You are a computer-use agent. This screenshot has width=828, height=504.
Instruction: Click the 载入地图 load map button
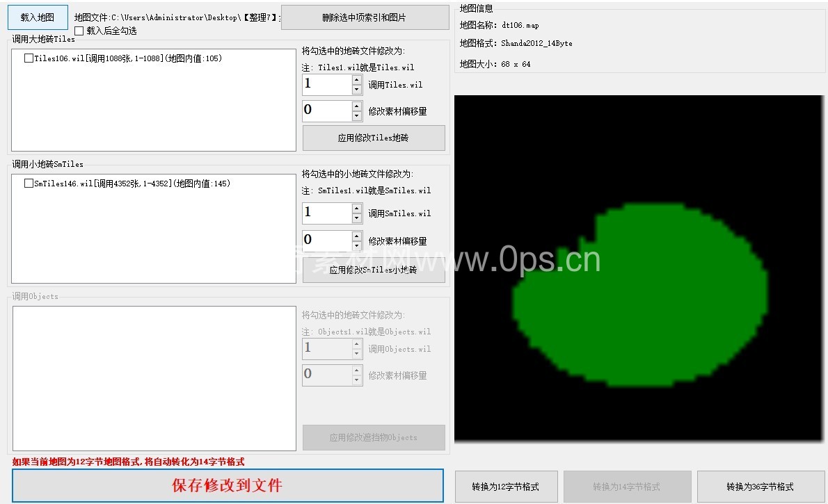pos(38,17)
